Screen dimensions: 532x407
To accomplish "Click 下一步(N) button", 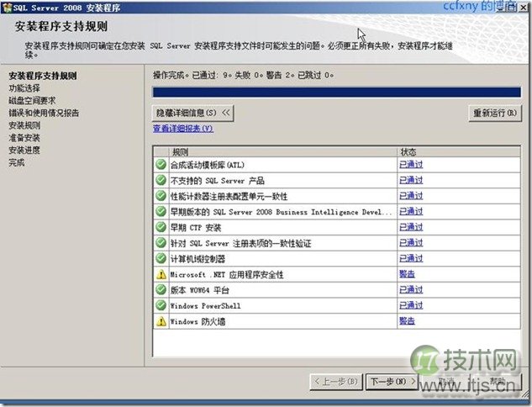I will pyautogui.click(x=392, y=382).
